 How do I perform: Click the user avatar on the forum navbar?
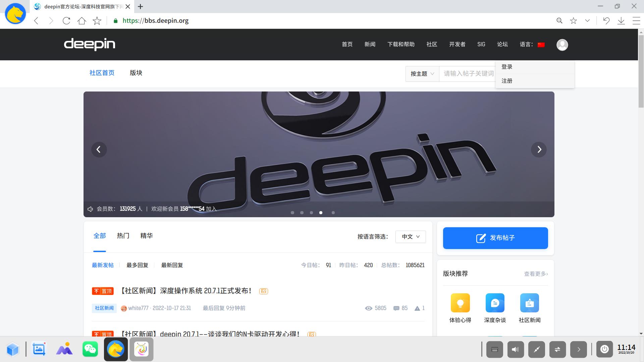point(562,45)
